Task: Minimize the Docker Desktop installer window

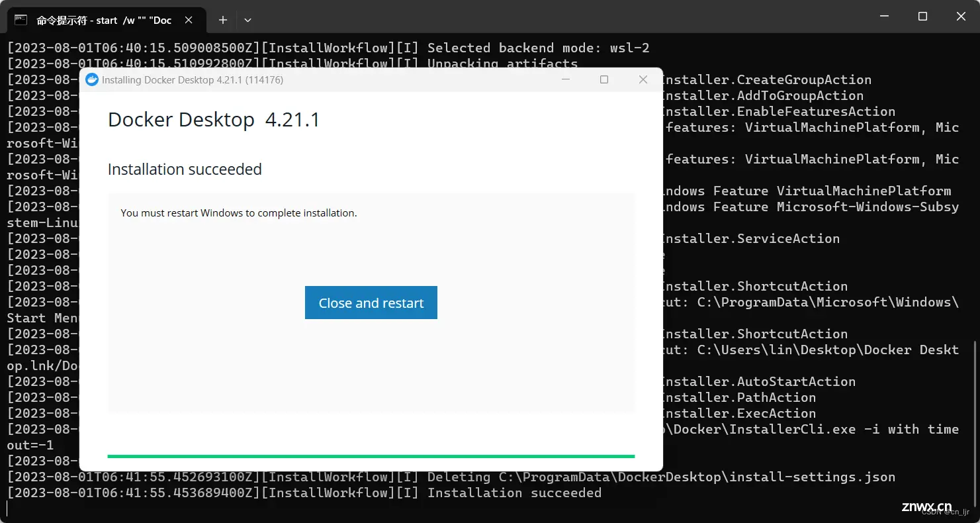Action: 565,79
